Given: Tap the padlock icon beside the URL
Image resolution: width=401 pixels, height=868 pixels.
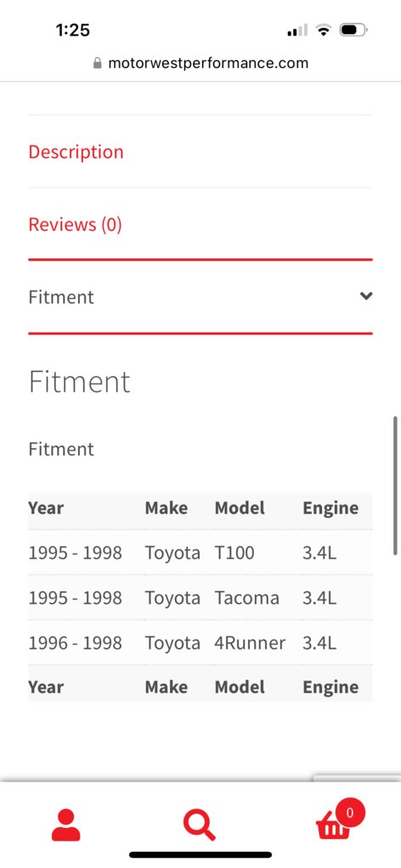Looking at the screenshot, I should [x=98, y=63].
